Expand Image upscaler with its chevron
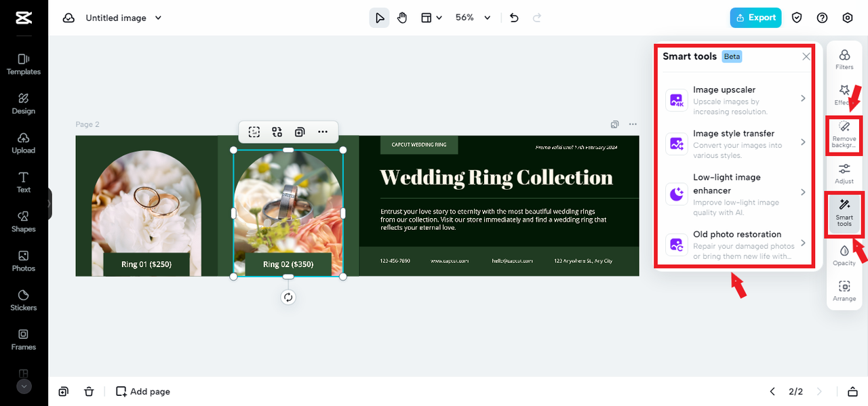 (x=803, y=98)
